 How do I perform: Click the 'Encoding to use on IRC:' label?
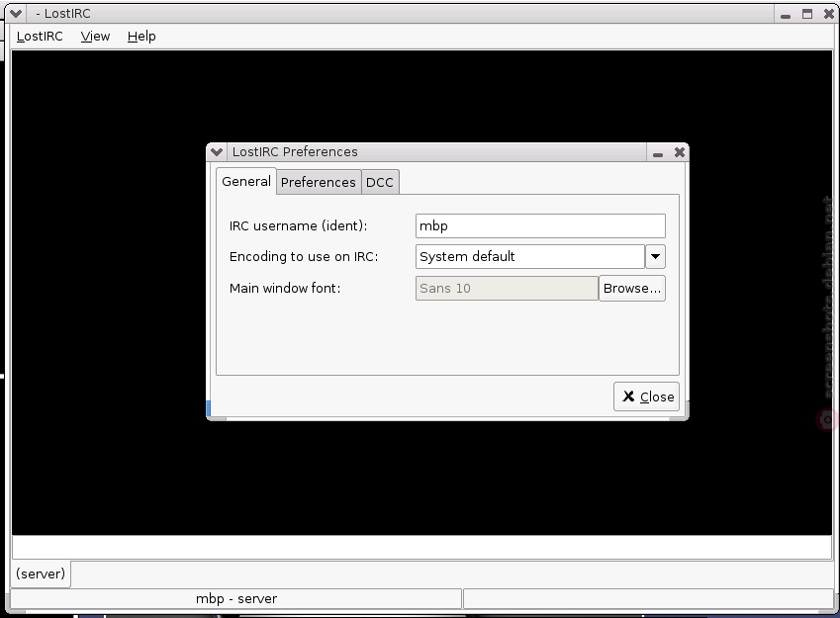[304, 257]
